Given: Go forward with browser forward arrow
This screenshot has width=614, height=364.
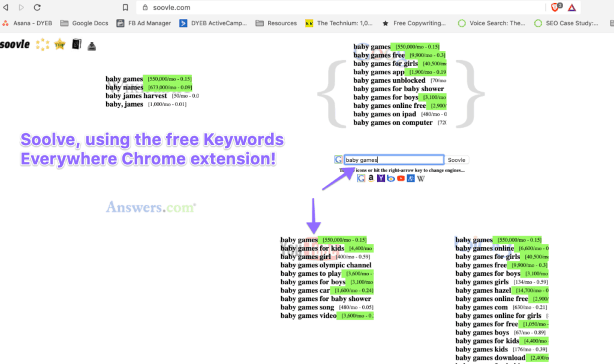Looking at the screenshot, I should 21,7.
